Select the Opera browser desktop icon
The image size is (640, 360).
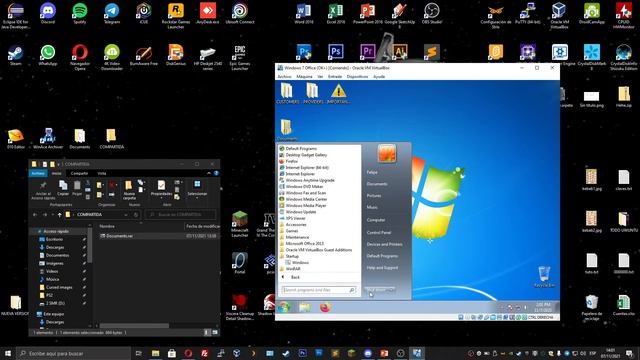click(x=80, y=57)
